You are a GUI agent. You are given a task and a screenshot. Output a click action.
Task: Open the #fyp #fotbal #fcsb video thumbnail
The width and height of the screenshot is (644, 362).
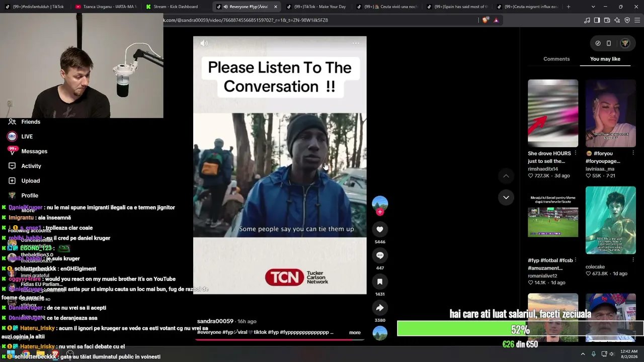553,220
